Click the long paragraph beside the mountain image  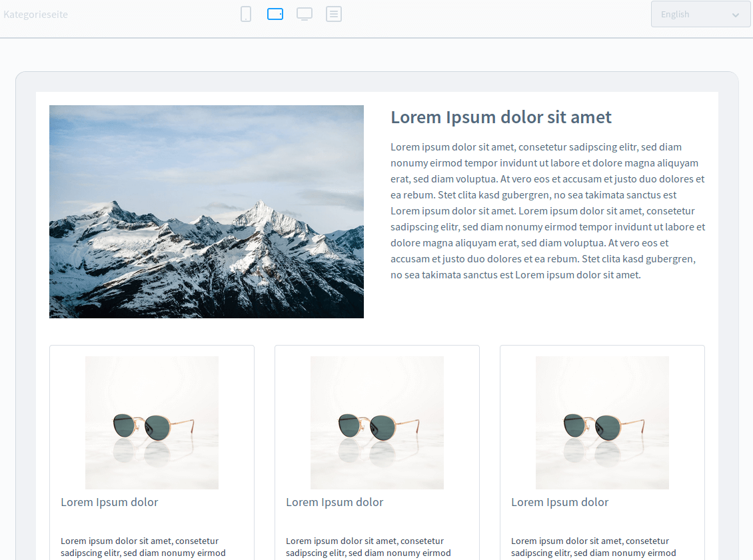click(548, 211)
